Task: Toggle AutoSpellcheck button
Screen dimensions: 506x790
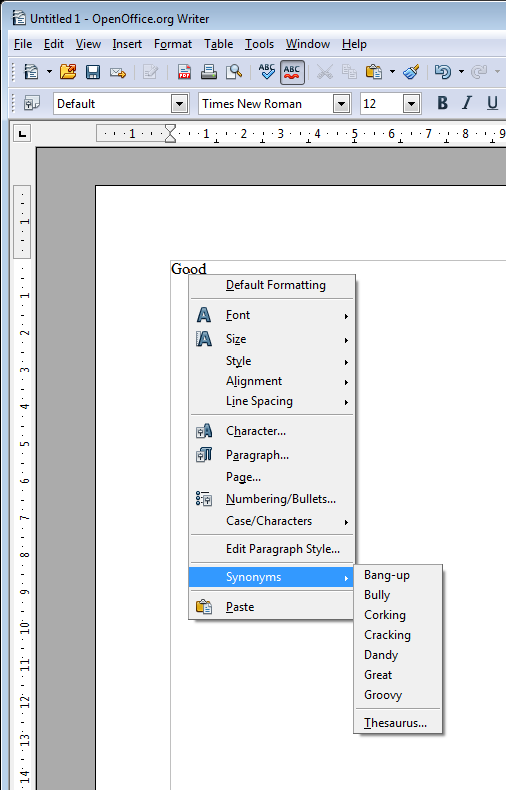Action: coord(292,72)
